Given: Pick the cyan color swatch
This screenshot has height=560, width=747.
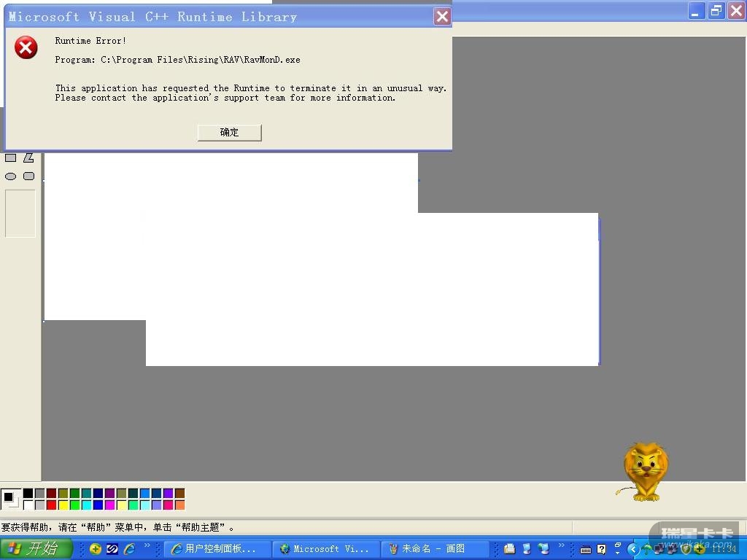Looking at the screenshot, I should [x=86, y=505].
